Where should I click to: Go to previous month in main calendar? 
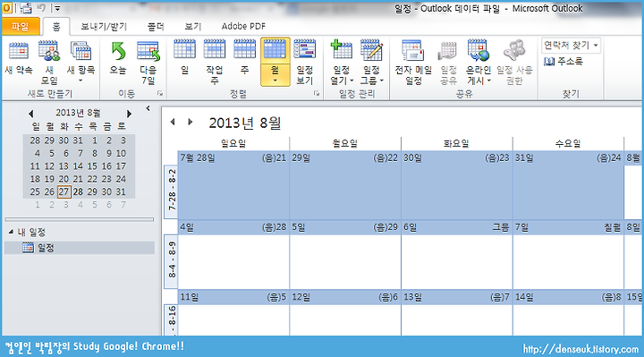click(x=173, y=122)
